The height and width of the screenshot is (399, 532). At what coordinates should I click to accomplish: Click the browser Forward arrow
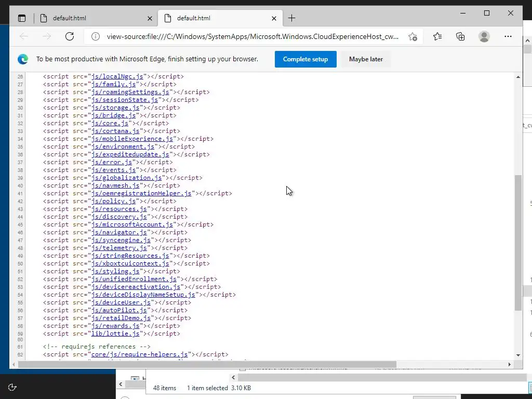point(47,36)
